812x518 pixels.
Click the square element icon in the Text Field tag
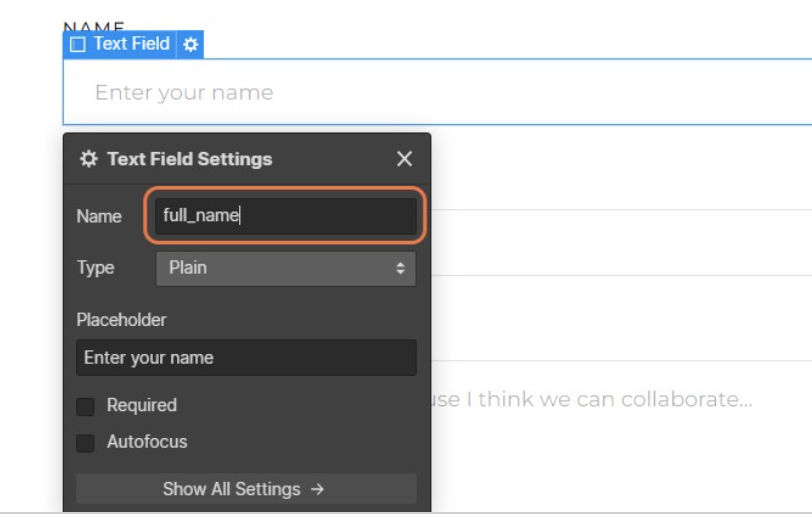[78, 45]
